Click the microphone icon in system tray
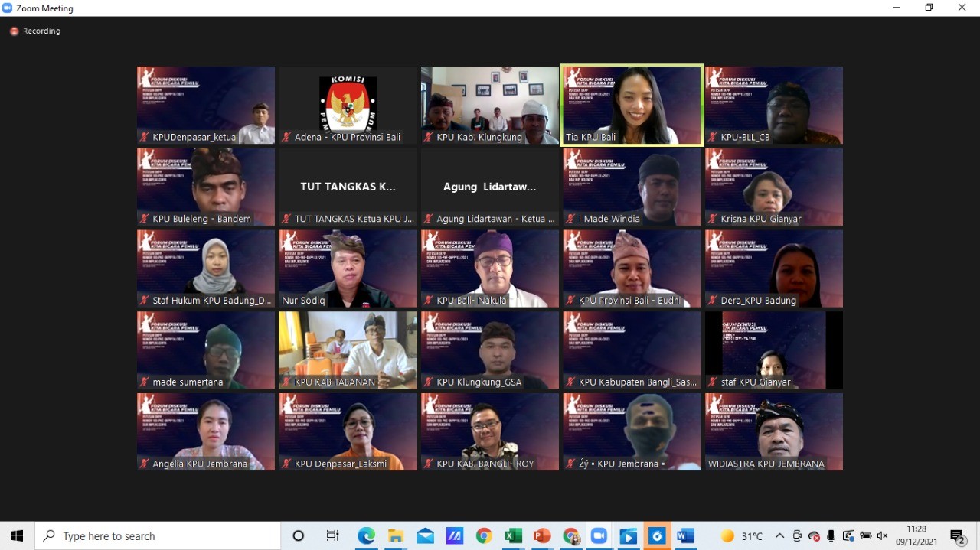Viewport: 980px width, 550px height. [x=831, y=536]
